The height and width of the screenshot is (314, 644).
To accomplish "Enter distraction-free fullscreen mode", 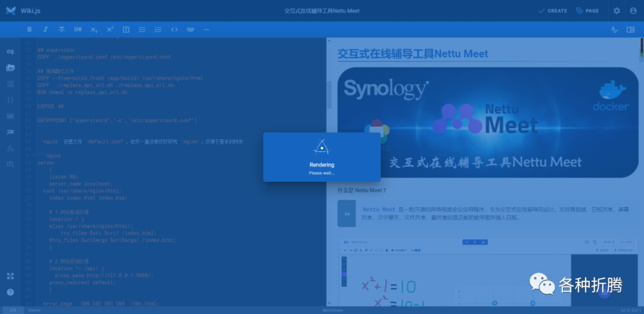I will [x=10, y=276].
